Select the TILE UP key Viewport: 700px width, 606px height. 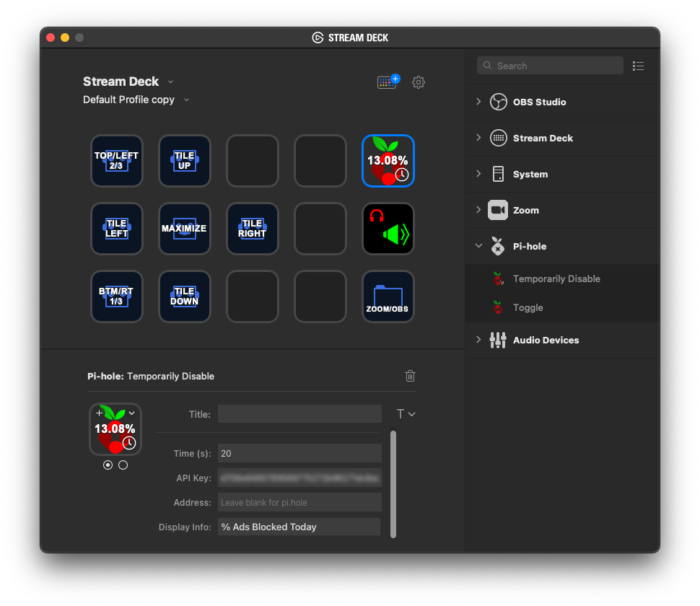(184, 161)
